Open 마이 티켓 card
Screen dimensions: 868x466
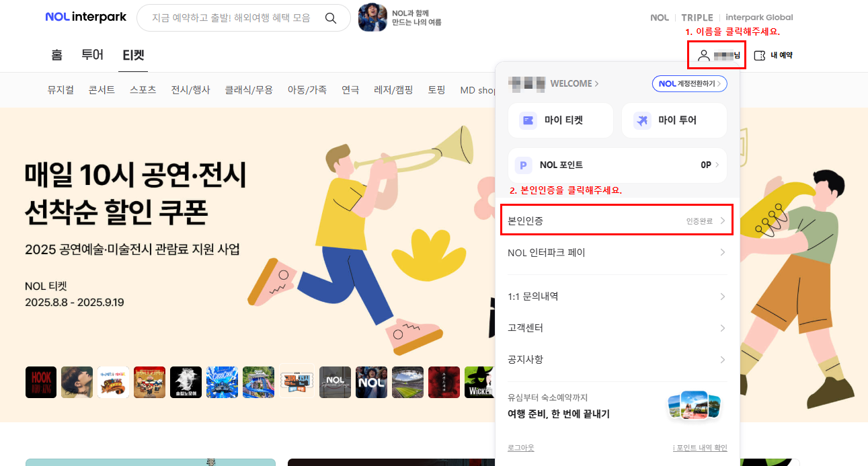click(561, 120)
